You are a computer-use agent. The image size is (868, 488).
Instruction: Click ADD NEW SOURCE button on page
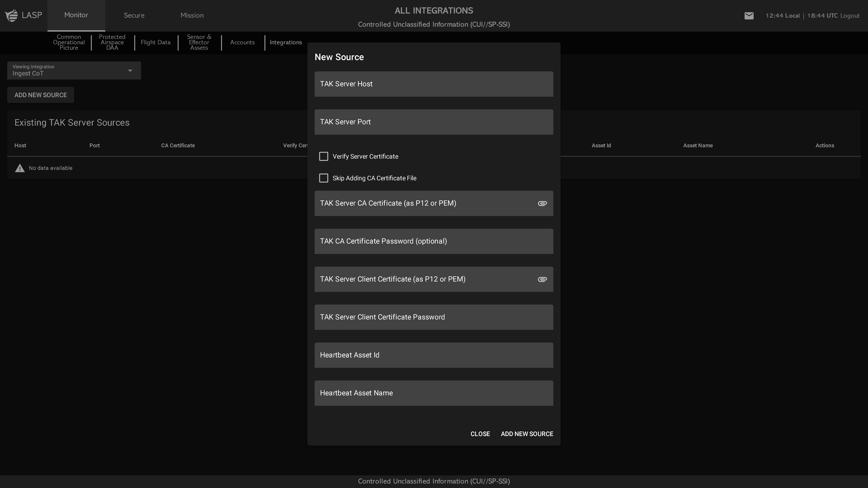click(40, 95)
